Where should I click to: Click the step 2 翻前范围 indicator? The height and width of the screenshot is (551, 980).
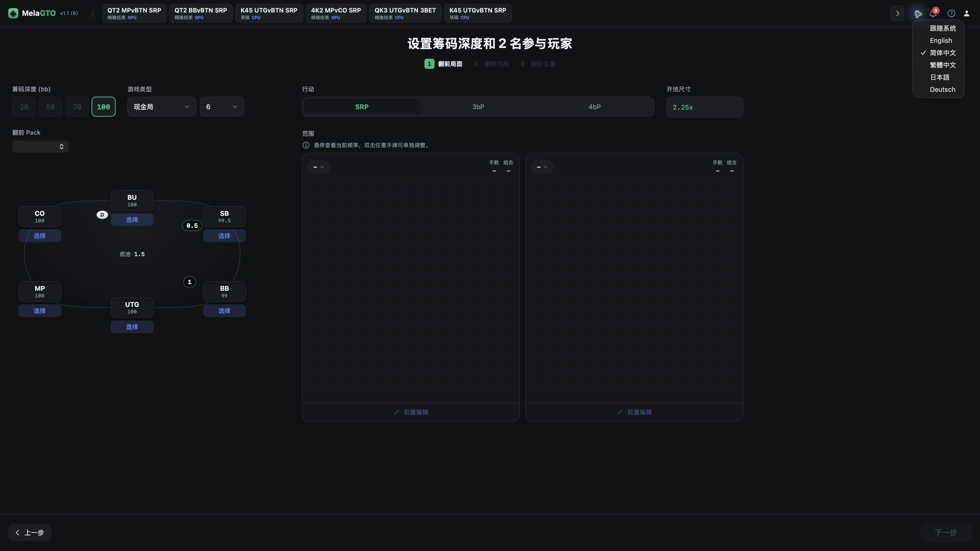[491, 64]
